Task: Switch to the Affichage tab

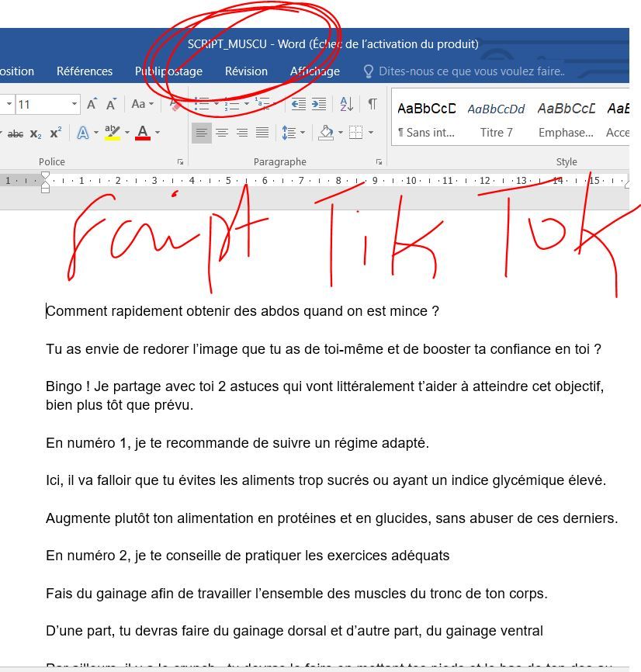Action: pyautogui.click(x=315, y=71)
